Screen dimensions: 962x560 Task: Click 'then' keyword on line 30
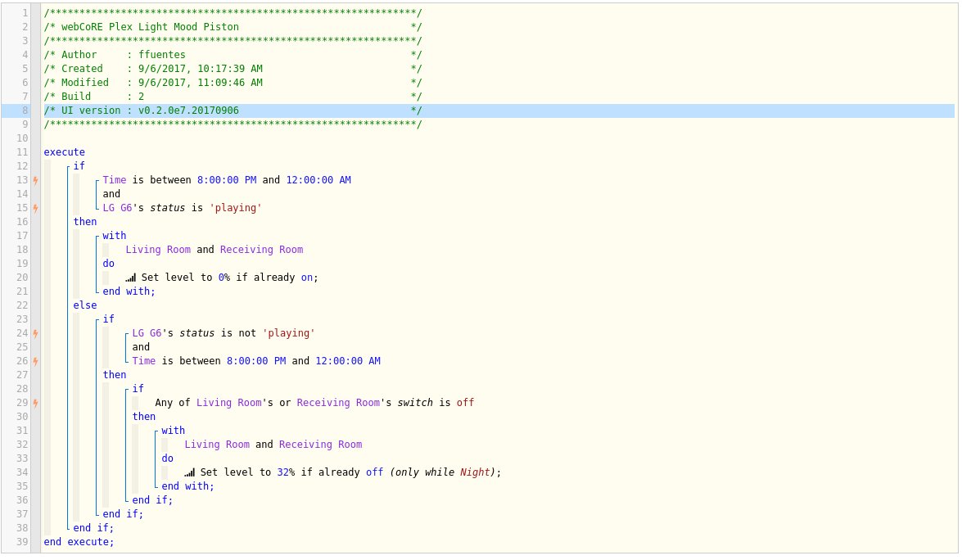click(x=144, y=417)
